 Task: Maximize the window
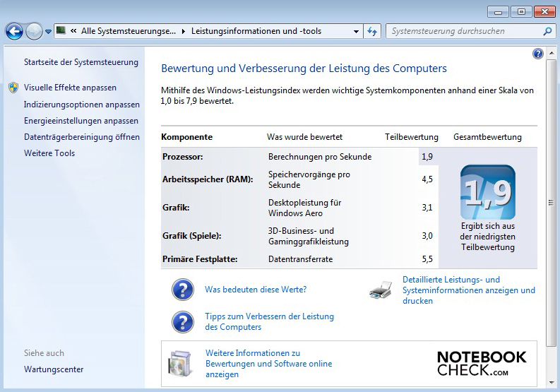[521, 12]
